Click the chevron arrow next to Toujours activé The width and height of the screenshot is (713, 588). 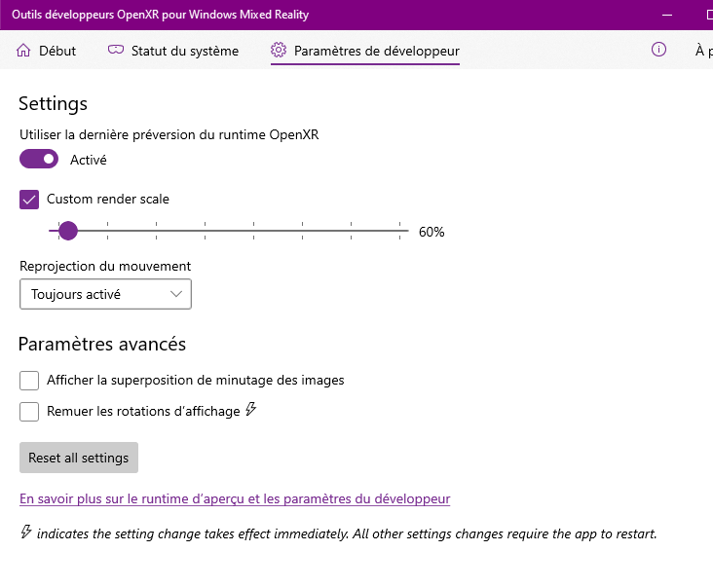pos(176,294)
